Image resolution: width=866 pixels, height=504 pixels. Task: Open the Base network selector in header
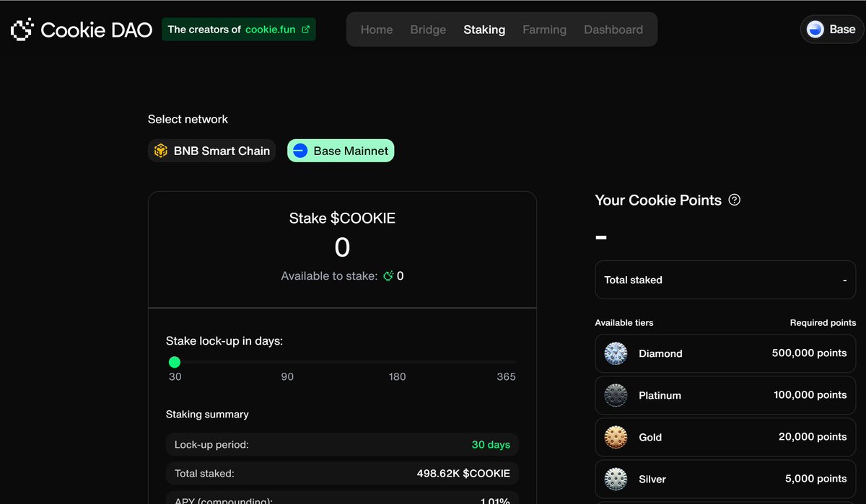[x=832, y=30]
